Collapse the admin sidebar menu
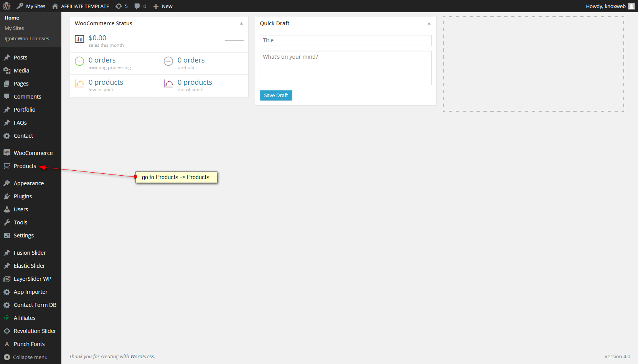Screen dimensions: 638x364 point(26,357)
